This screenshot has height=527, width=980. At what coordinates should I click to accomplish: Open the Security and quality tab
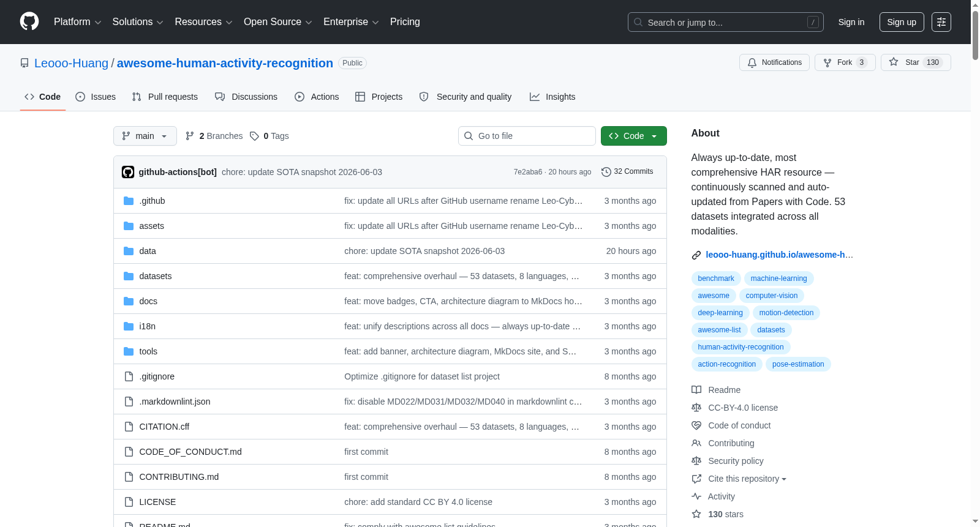click(466, 97)
